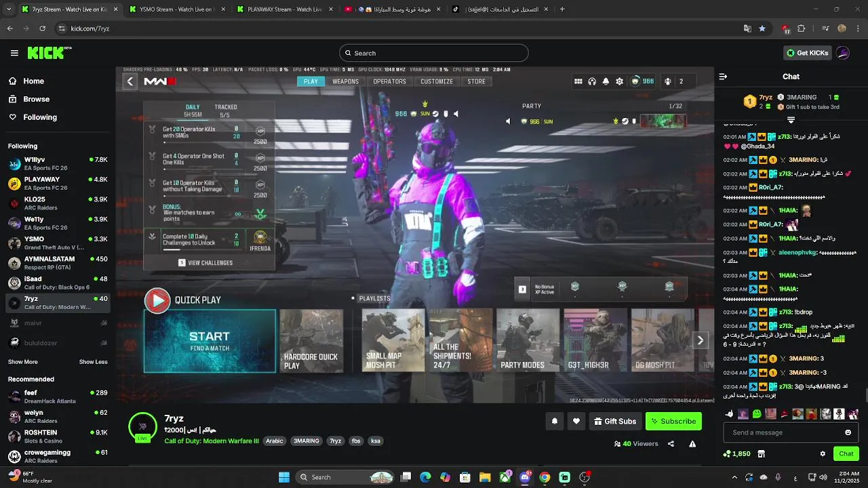Click START Find a Match tile
Screen dimensions: 868x488
(x=210, y=341)
